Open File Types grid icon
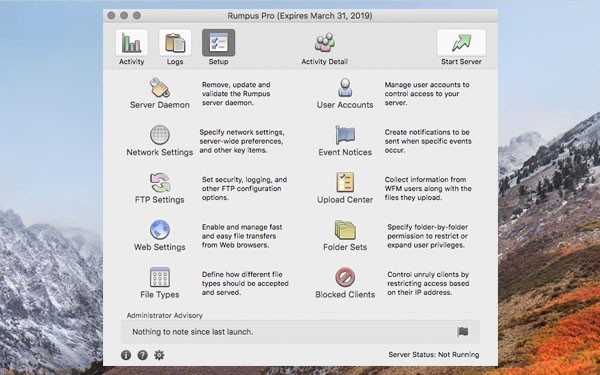Viewport: 600px width, 375px height. (x=160, y=277)
